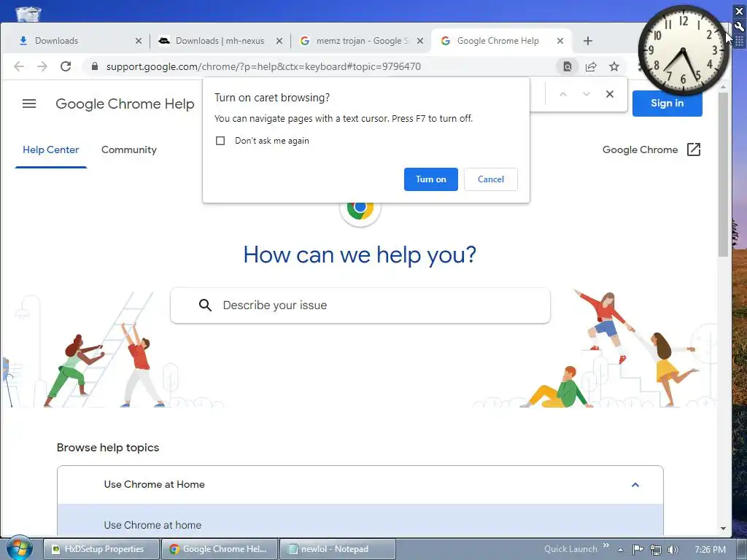Click the Sign in button
Image resolution: width=747 pixels, height=560 pixels.
click(x=667, y=104)
